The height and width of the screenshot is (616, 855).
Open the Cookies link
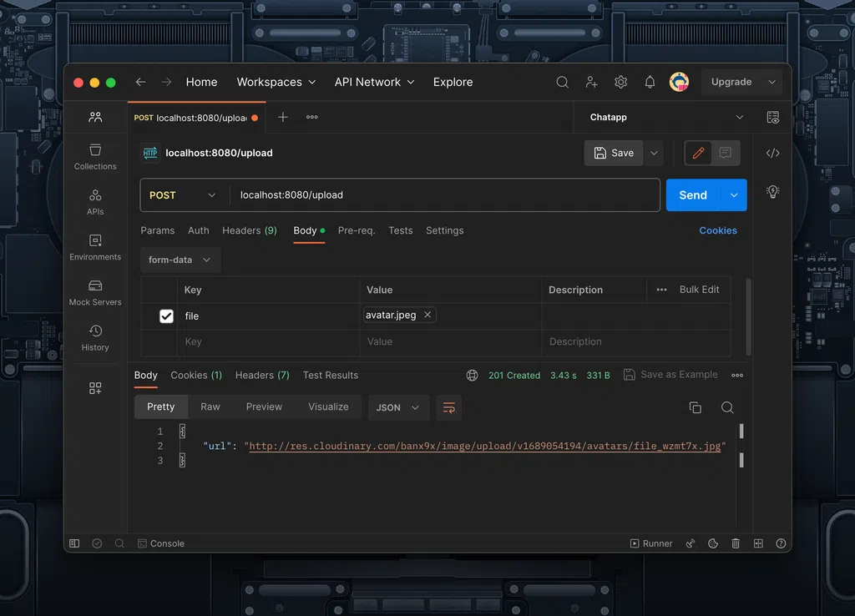click(x=718, y=230)
